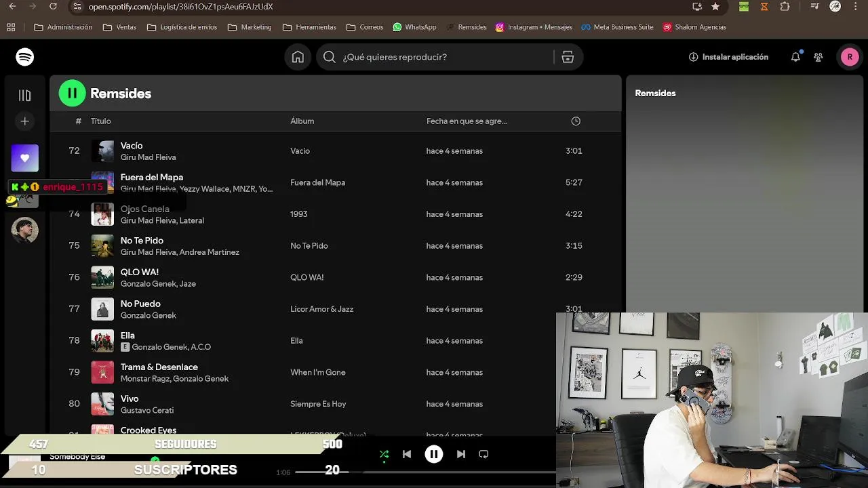The image size is (868, 488).
Task: Open album Siempre Es Hoy
Action: [x=318, y=404]
